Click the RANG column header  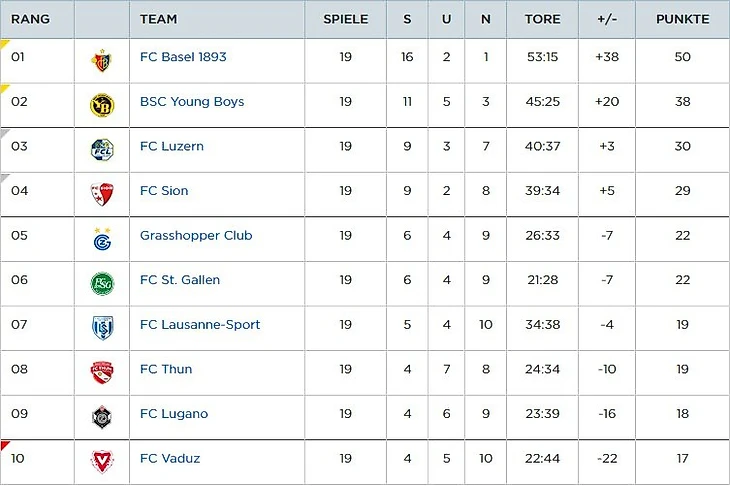point(30,19)
